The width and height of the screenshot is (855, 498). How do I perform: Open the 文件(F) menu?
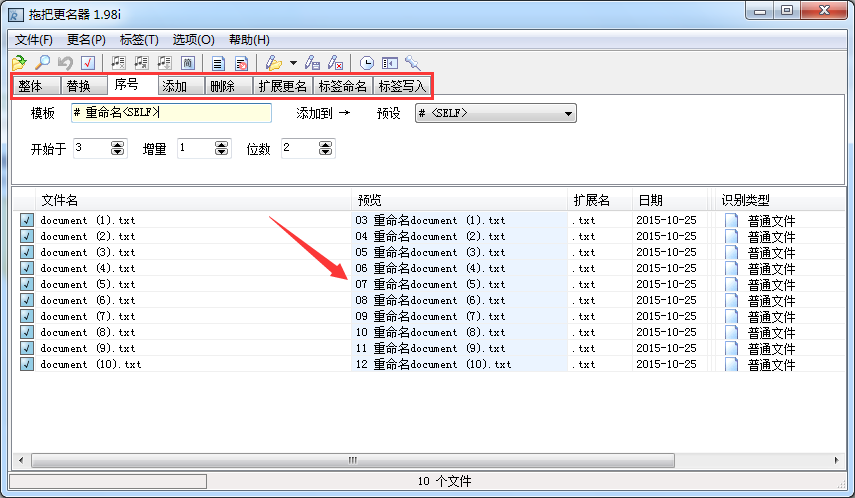(34, 40)
